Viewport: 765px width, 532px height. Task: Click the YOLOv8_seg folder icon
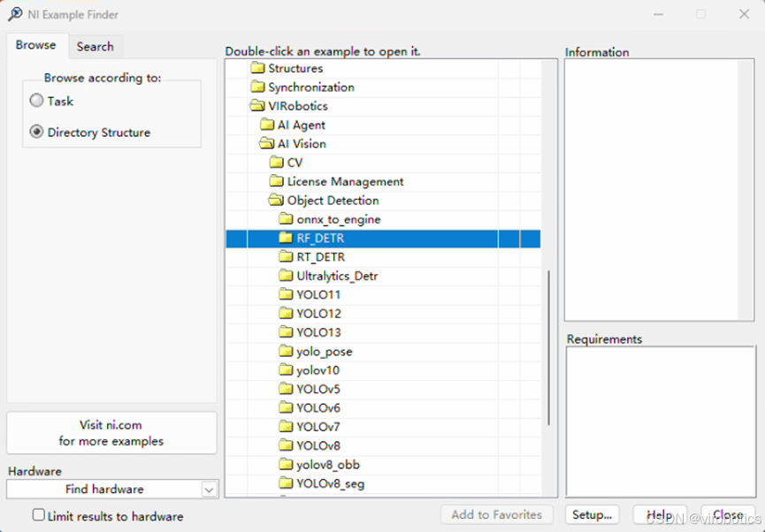click(x=286, y=483)
